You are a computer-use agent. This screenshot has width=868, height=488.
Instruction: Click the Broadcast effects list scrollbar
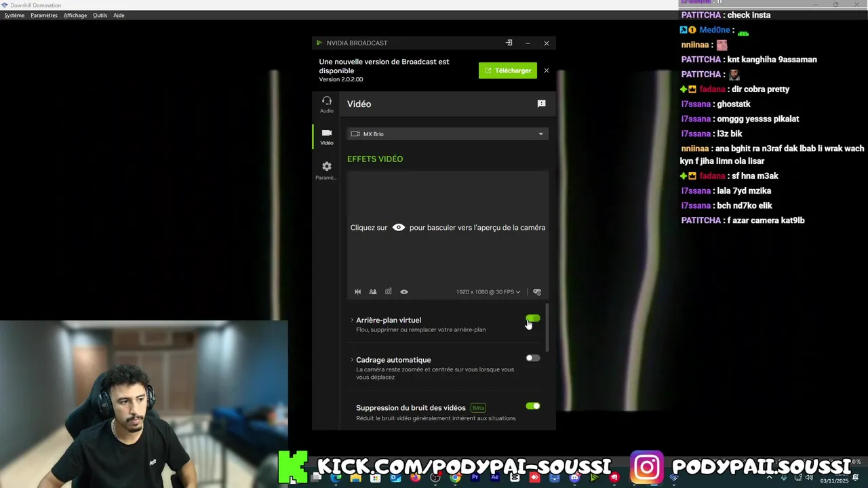[547, 327]
